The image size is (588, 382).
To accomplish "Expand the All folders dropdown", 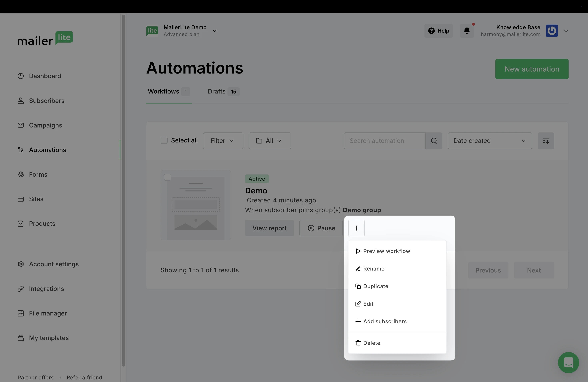I will 270,141.
